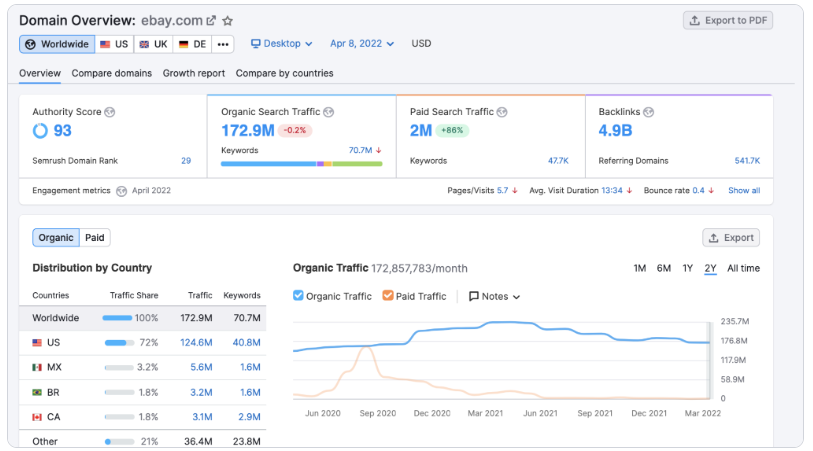813x451 pixels.
Task: Click Avg. Visit Duration value 13:34
Action: pyautogui.click(x=612, y=191)
